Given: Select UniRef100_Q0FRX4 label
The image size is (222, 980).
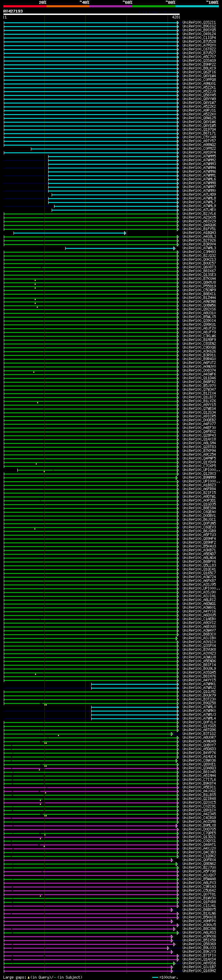Looking at the screenshot, I should click(x=199, y=860).
